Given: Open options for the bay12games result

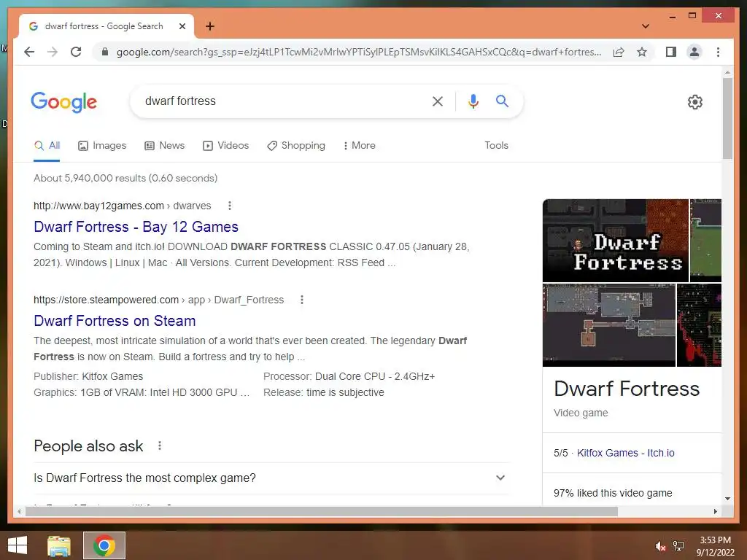Looking at the screenshot, I should (x=230, y=206).
